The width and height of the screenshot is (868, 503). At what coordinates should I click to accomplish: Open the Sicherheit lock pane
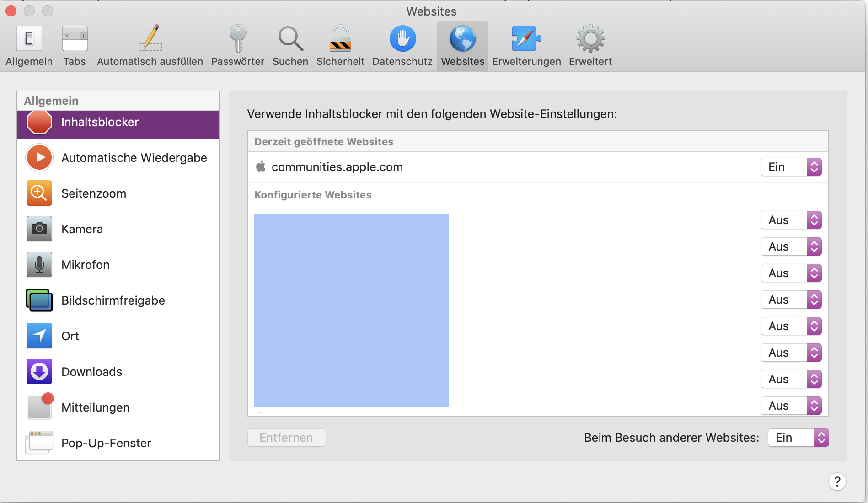340,46
